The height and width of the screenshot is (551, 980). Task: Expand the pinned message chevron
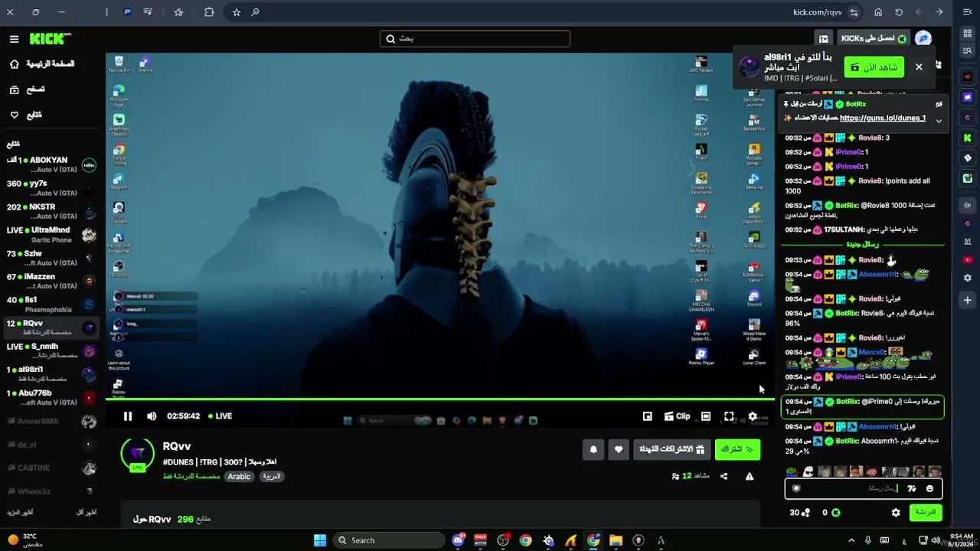point(939,121)
